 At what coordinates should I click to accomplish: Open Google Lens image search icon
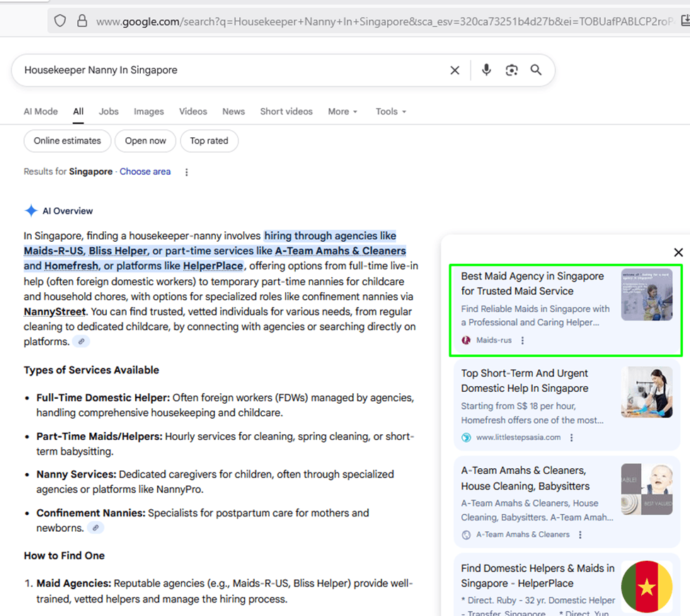(x=512, y=70)
